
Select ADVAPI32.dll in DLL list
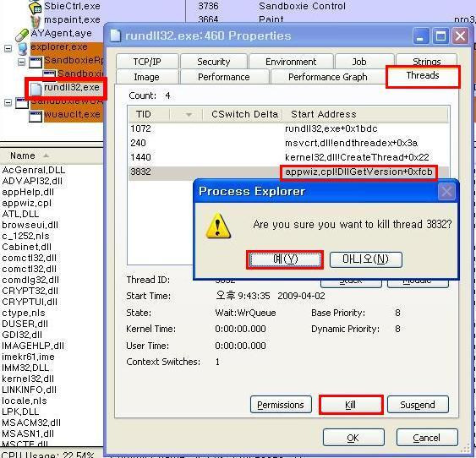[32, 181]
